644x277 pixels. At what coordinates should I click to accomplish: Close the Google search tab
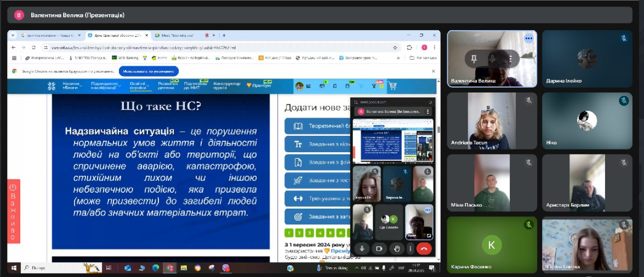coord(79,35)
